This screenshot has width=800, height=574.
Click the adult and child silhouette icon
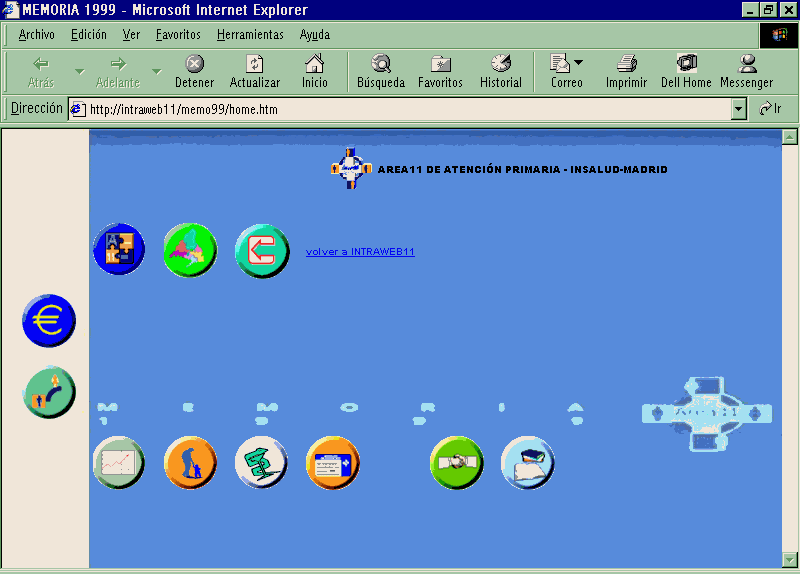(x=190, y=463)
